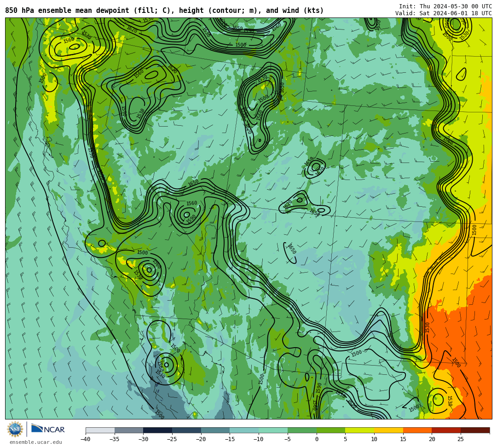Click the 15 colorbar tick label

point(403,439)
